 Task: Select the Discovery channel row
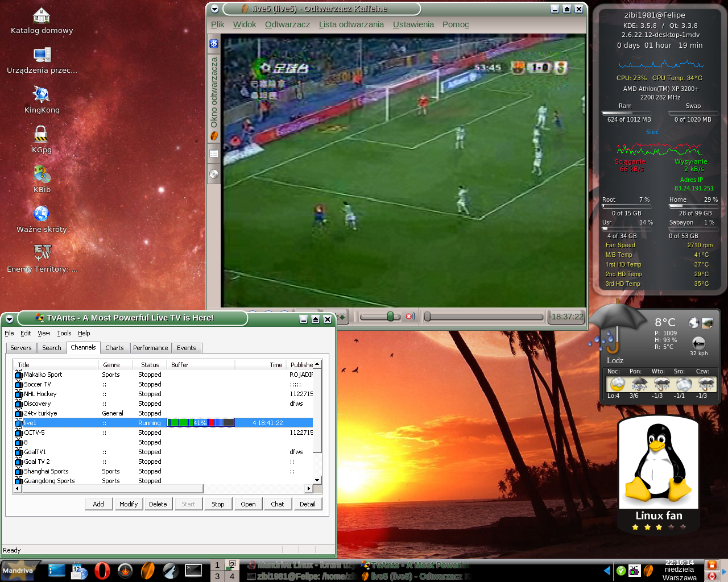(x=164, y=404)
